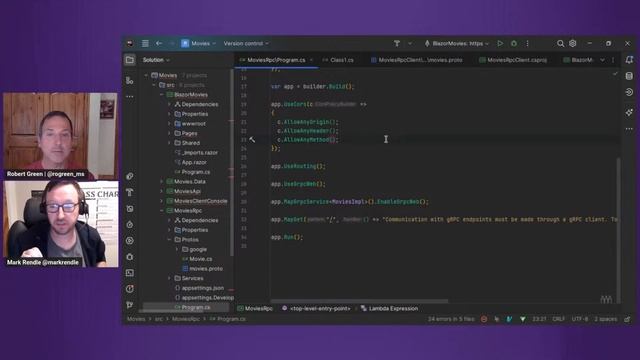Open the Solution view selector dropdown
640x360 pixels.
156,60
